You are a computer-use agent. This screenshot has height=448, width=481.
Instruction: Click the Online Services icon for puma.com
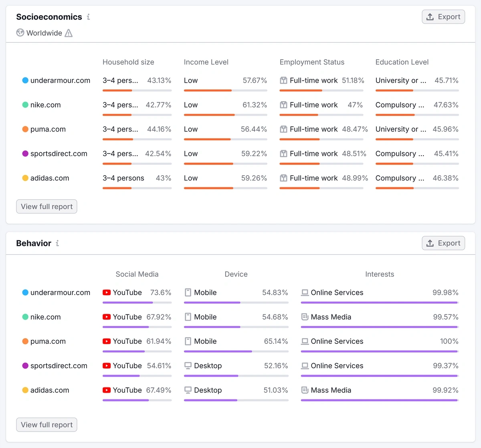point(305,341)
